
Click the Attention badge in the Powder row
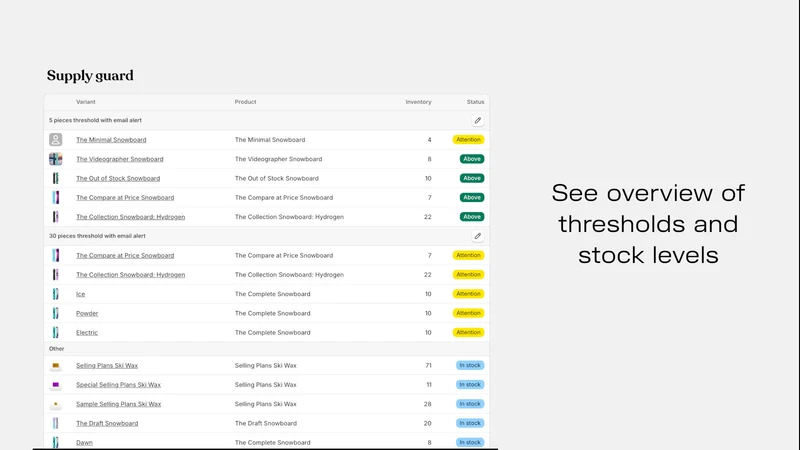[x=468, y=313]
